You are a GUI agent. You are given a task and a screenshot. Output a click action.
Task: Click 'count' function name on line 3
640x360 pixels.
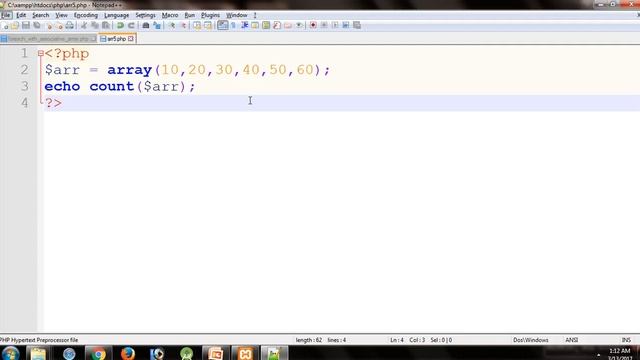(x=112, y=86)
